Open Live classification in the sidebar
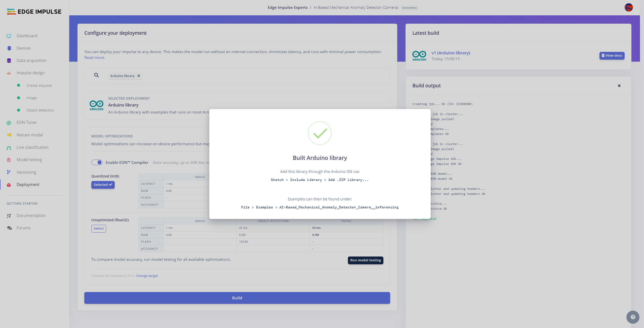 pyautogui.click(x=32, y=147)
